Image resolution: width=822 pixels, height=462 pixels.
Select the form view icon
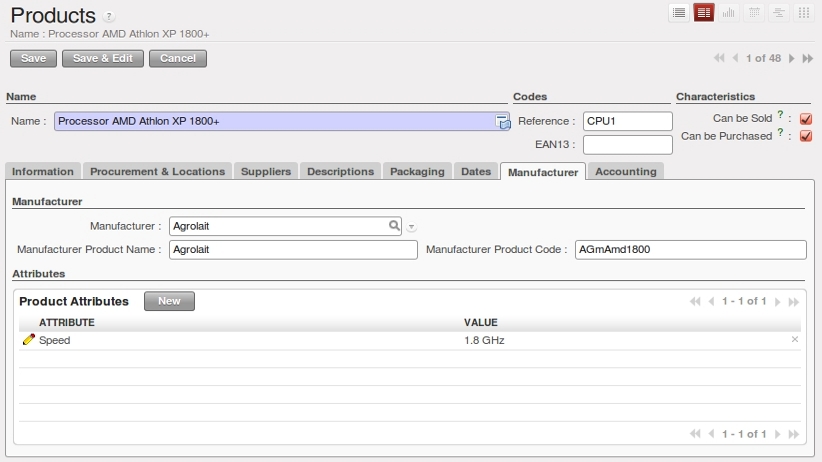(x=704, y=13)
